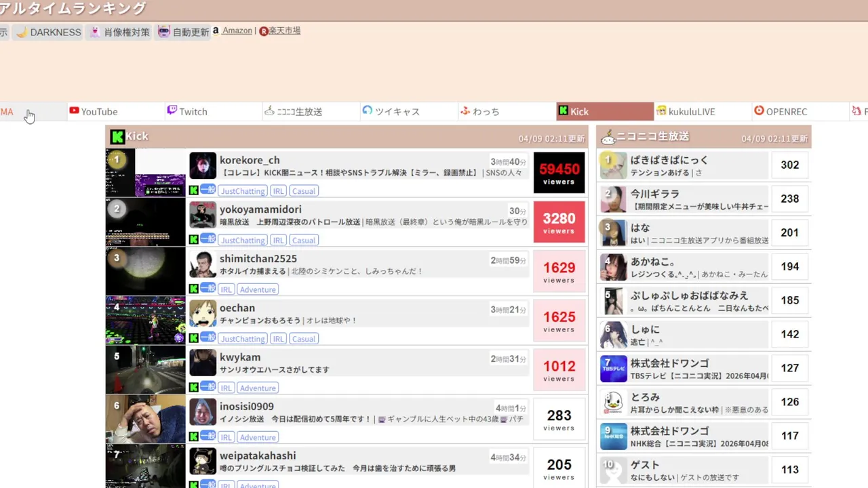Image resolution: width=868 pixels, height=488 pixels.
Task: Click しゅに broadcaster avatar
Action: pos(613,334)
